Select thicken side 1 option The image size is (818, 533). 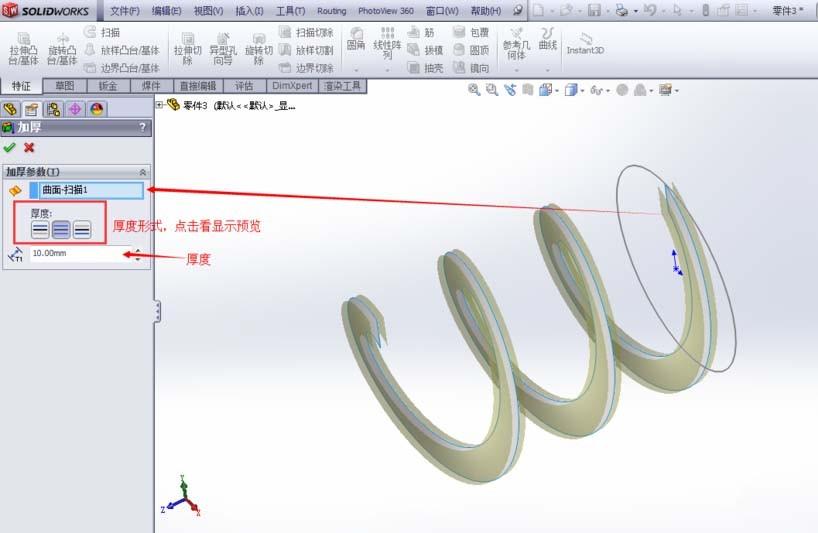tap(40, 229)
